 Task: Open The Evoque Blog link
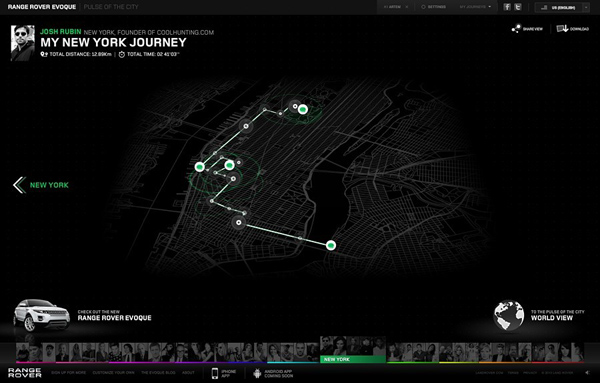[x=158, y=373]
